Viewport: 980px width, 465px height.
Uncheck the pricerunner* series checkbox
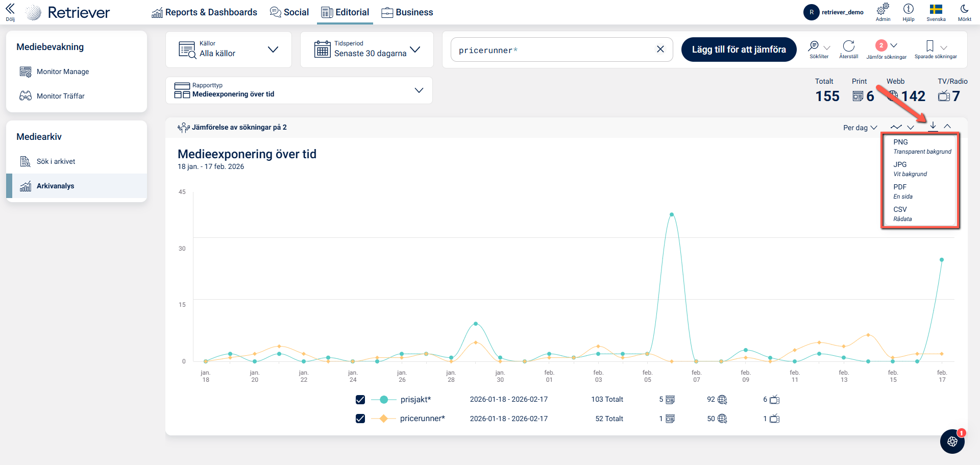click(360, 419)
